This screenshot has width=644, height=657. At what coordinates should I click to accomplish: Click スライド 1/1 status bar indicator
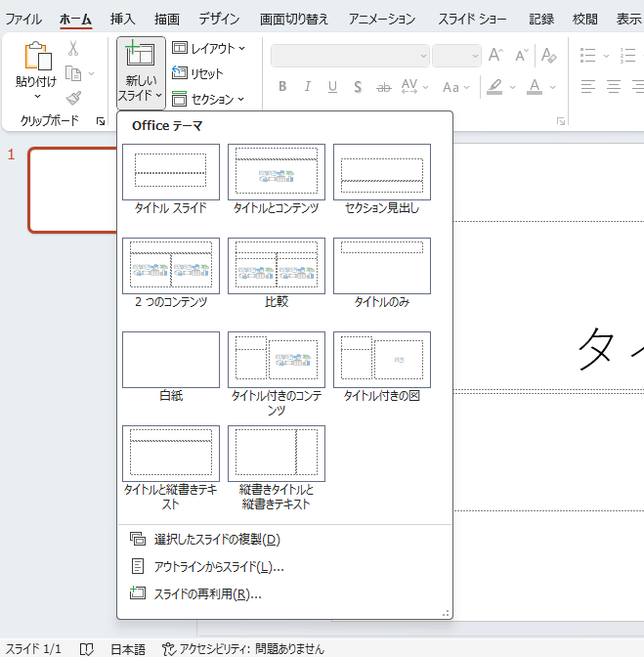[x=33, y=649]
